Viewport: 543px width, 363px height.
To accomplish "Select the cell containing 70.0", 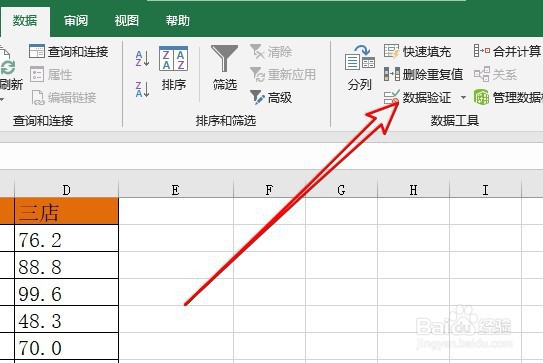I will (x=66, y=347).
